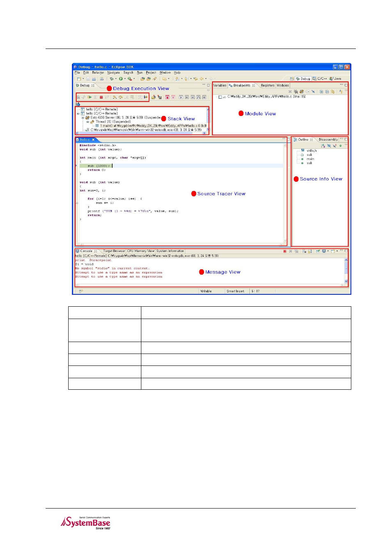Click the Save icon in main toolbar
Screen dimensions: 392x555
(88, 79)
